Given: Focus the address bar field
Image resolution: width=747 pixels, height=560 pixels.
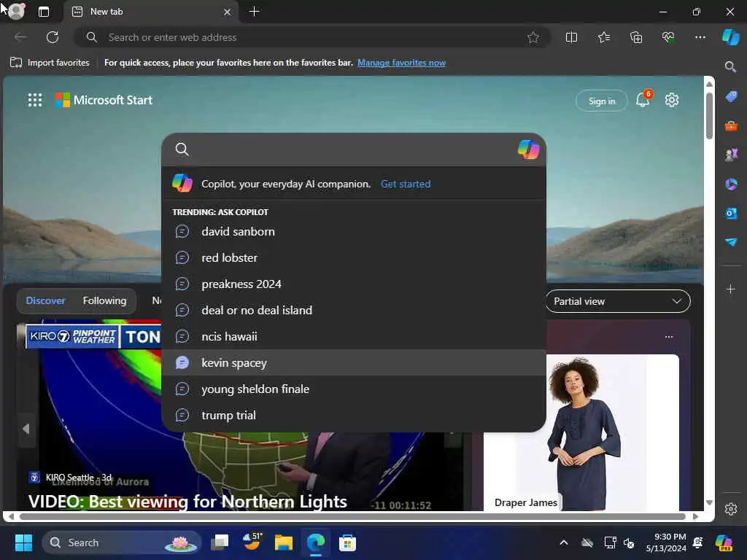Looking at the screenshot, I should click(x=312, y=37).
